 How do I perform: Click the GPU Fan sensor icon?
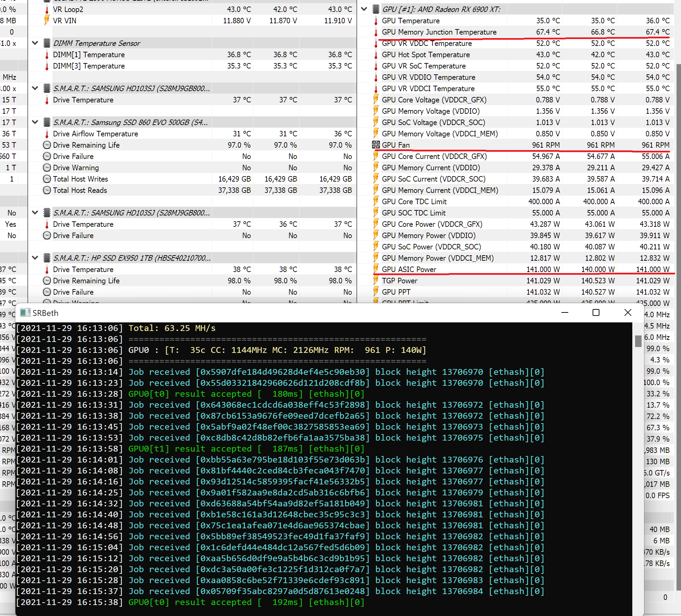pos(376,145)
